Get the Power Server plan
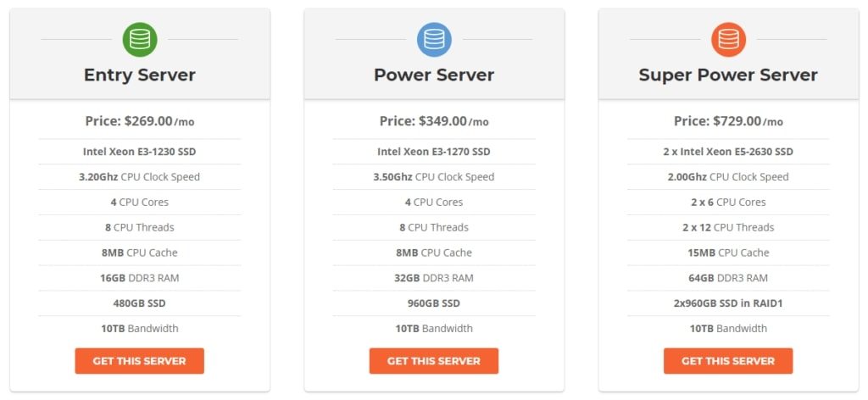Image resolution: width=868 pixels, height=400 pixels. [434, 361]
